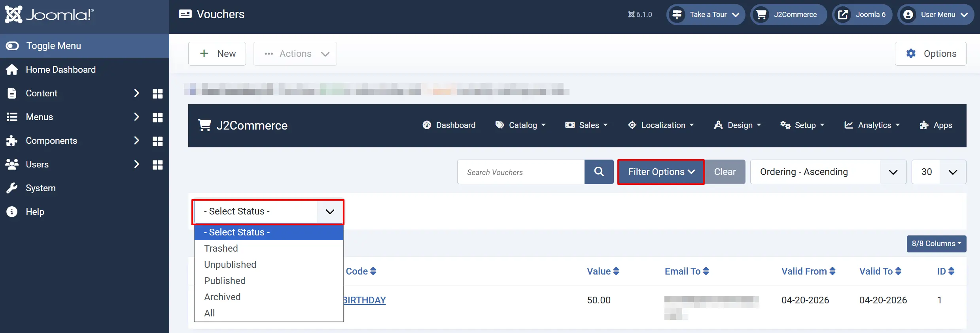Clear the voucher filters

(725, 172)
